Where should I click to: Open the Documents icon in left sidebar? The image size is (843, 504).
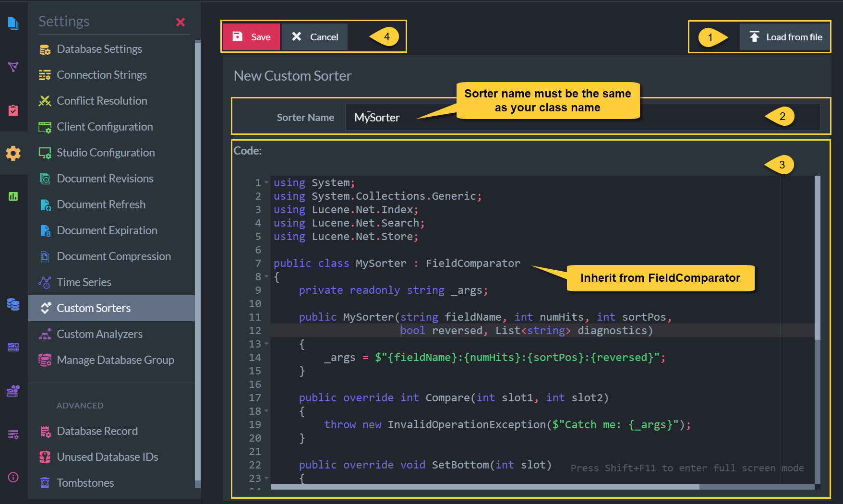click(13, 23)
